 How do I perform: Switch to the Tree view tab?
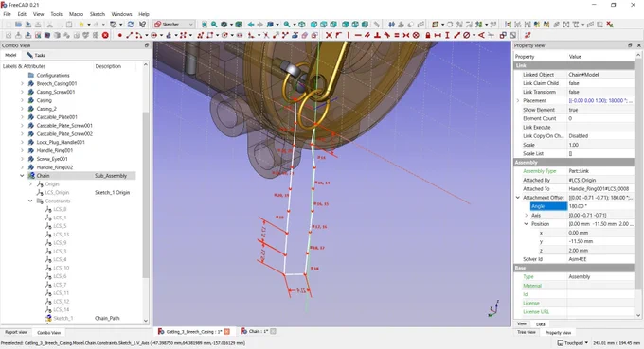point(527,332)
